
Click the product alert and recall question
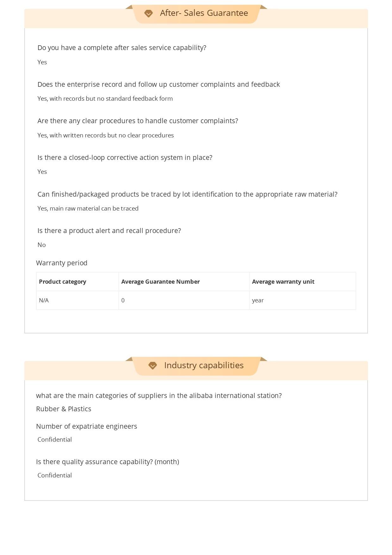point(109,231)
